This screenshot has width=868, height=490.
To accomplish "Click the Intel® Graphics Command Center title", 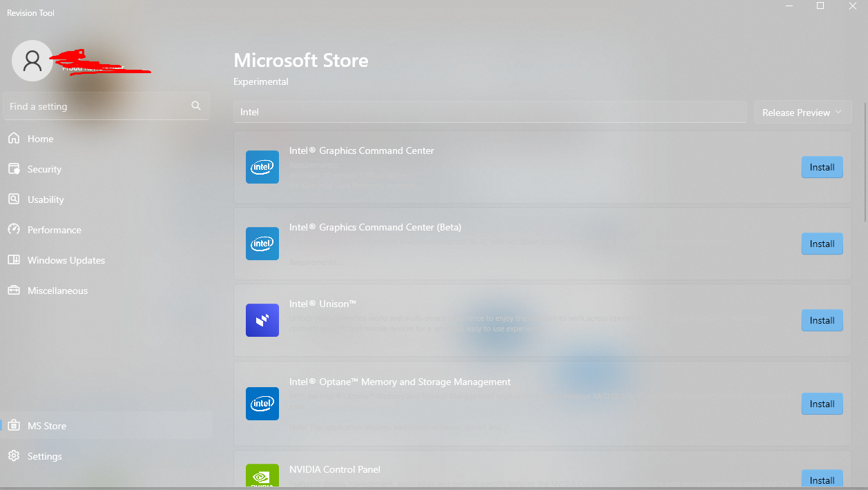I will [x=362, y=150].
